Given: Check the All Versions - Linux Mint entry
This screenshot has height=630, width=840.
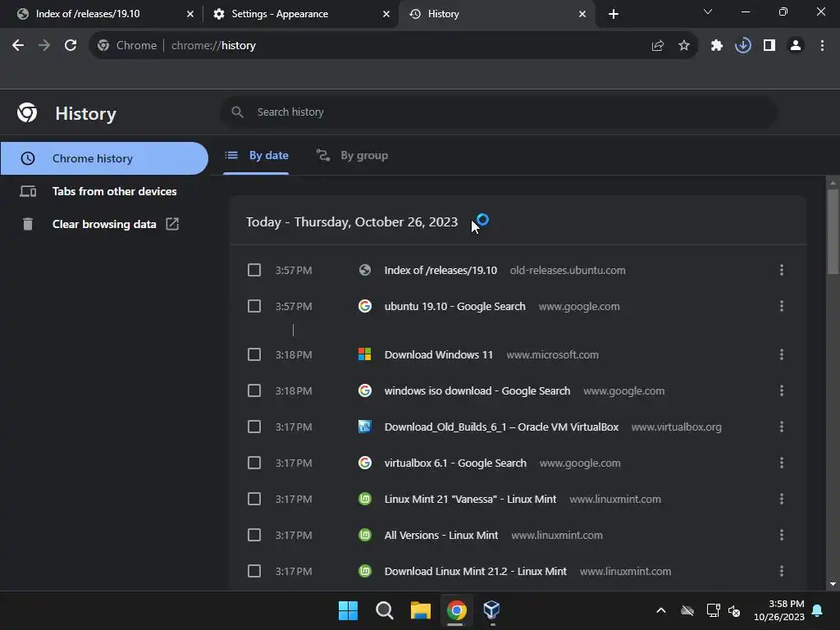Looking at the screenshot, I should (x=254, y=535).
